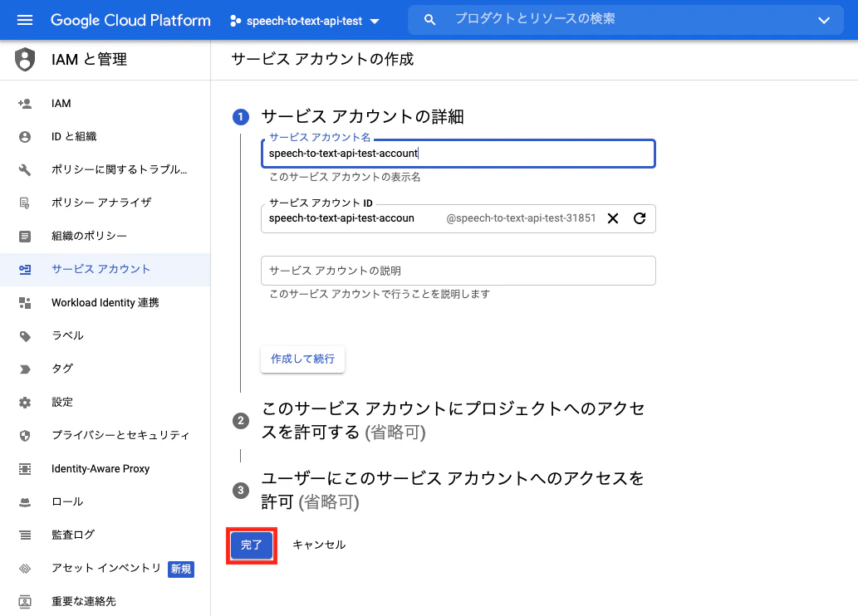
Task: Click the 監査ログ lines icon
Action: point(25,535)
